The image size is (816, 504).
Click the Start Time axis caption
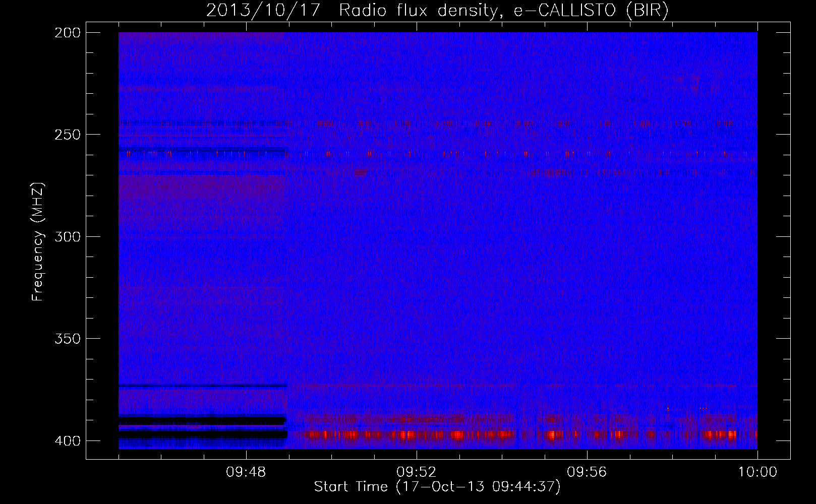437,487
